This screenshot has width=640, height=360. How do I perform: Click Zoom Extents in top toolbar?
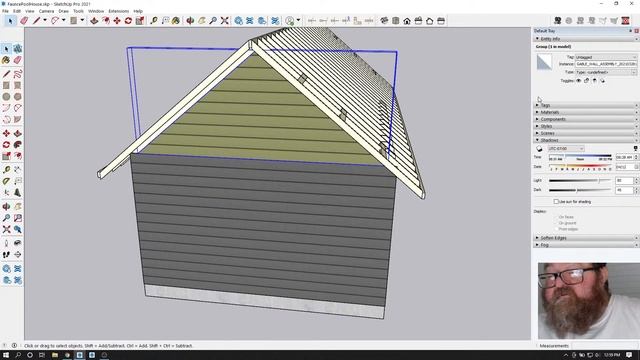(224, 20)
